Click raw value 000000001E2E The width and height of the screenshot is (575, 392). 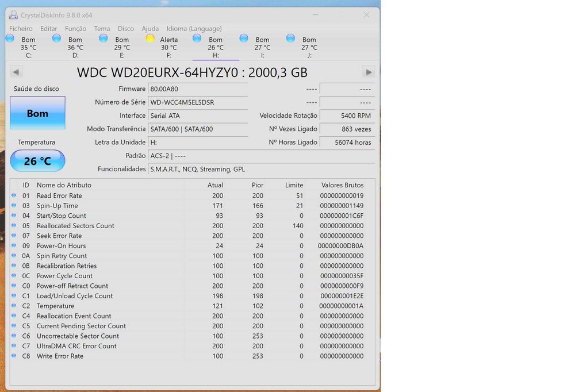coord(342,295)
